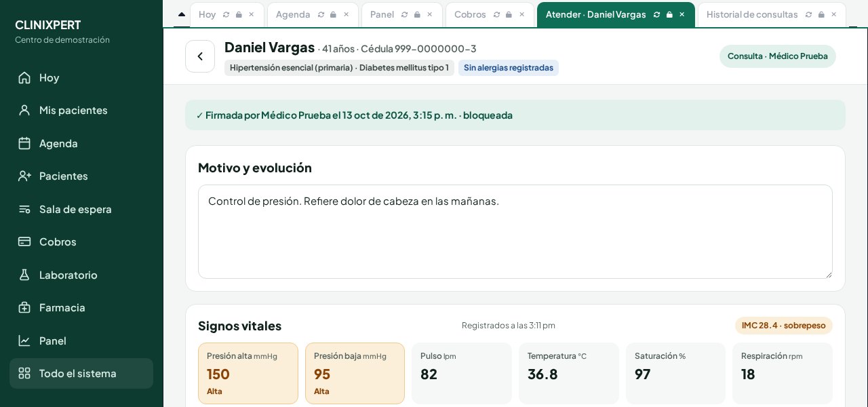Click the Cobros card icon in sidebar

[24, 241]
